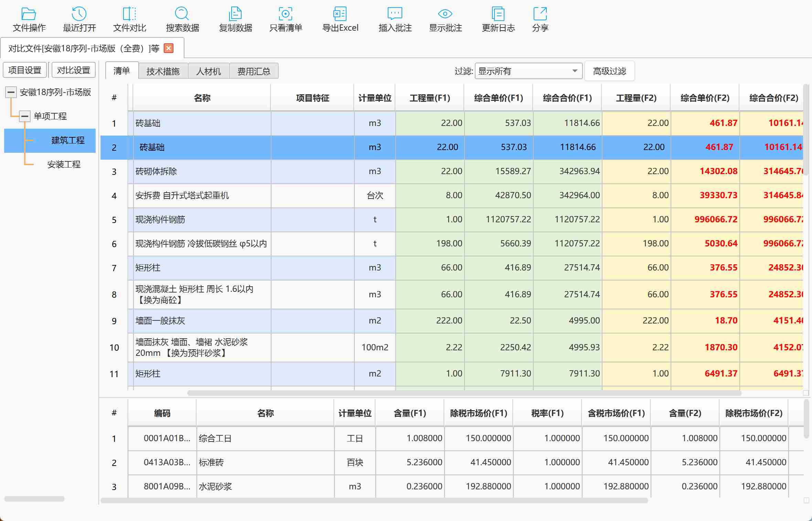This screenshot has width=812, height=521.
Task: Close the 对比文件 tab with the red X
Action: pyautogui.click(x=169, y=48)
